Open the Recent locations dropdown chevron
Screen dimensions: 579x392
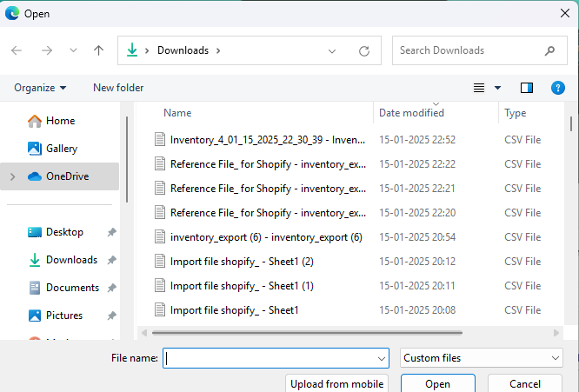[73, 50]
